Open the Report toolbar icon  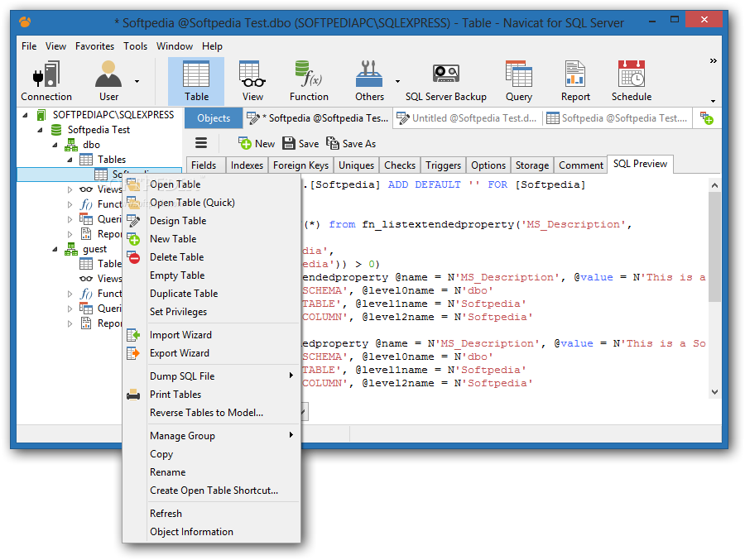575,81
